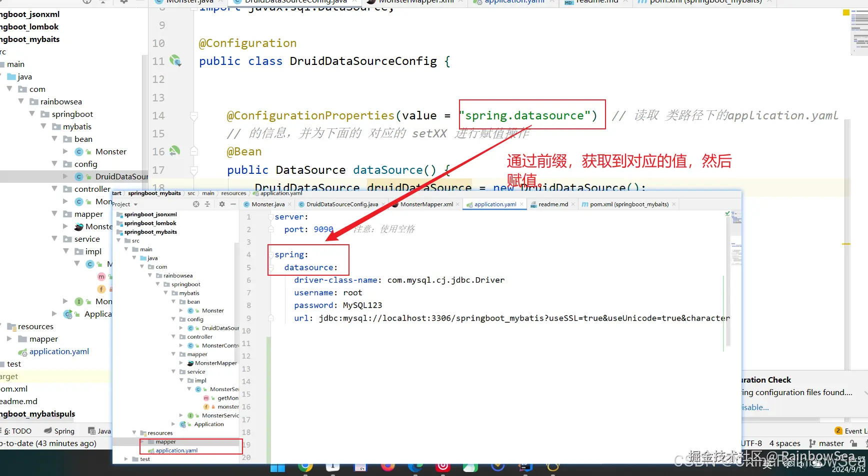Viewport: 868px width, 476px height.
Task: Click the orange Event Log badge icon
Action: point(838,431)
